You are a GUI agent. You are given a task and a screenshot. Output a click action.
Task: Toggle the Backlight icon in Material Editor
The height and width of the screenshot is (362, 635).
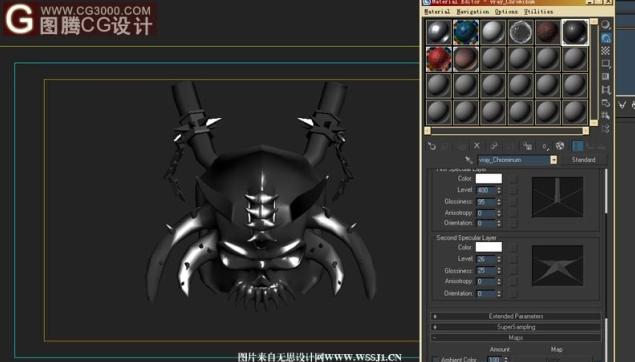605,38
